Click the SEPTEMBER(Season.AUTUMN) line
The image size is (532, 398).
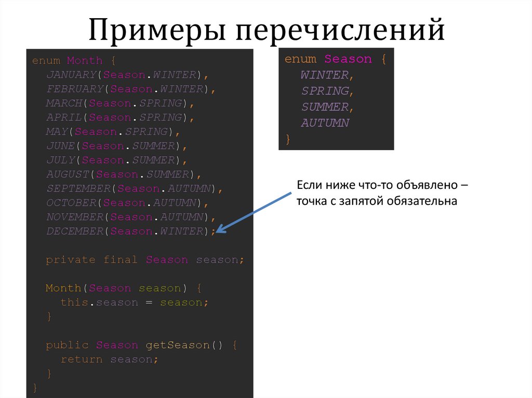pos(135,188)
